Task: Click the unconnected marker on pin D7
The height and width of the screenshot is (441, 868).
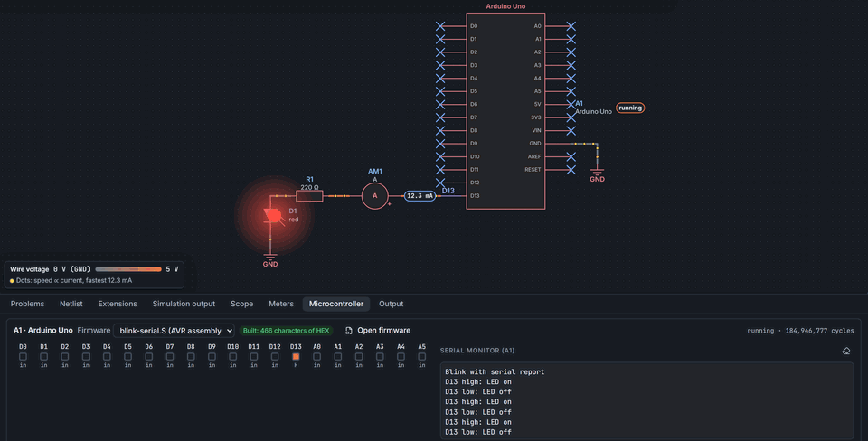Action: 440,117
